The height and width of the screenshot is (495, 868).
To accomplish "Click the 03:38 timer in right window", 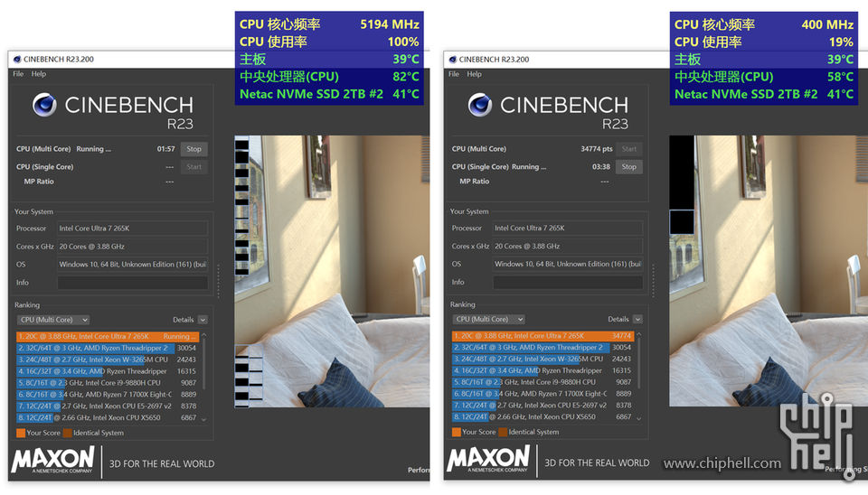I will click(x=601, y=166).
